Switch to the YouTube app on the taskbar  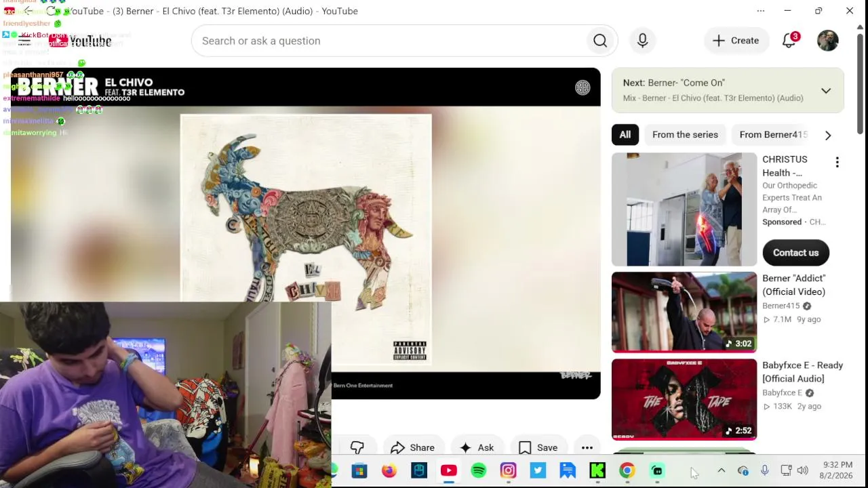point(449,470)
